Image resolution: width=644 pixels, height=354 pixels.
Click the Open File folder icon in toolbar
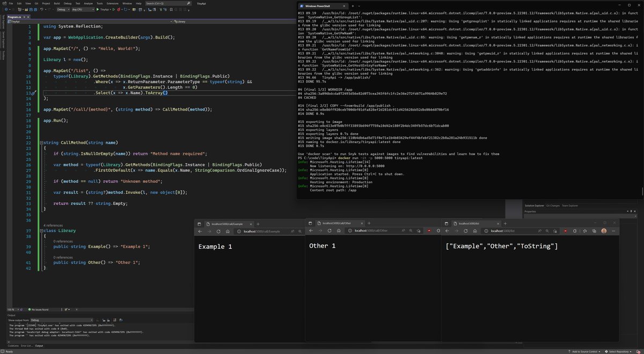pyautogui.click(x=26, y=10)
